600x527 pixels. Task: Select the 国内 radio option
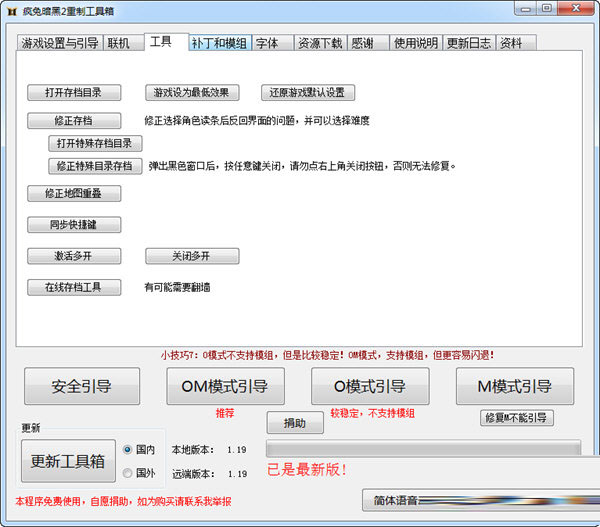[139, 449]
